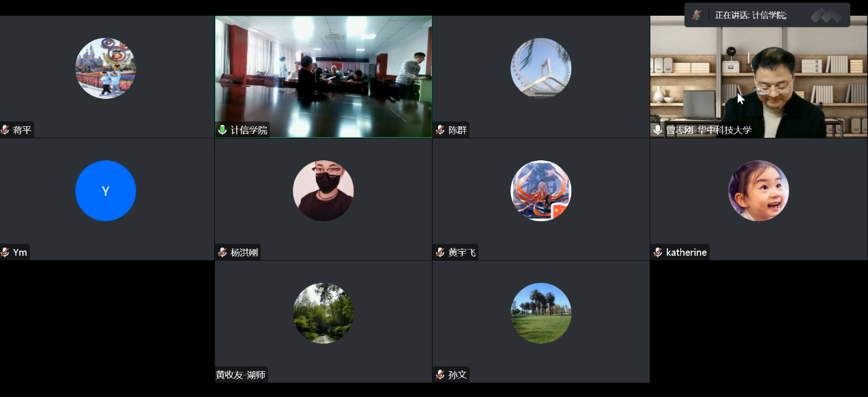
Task: Click the blue Y avatar of Ym
Action: click(x=106, y=191)
